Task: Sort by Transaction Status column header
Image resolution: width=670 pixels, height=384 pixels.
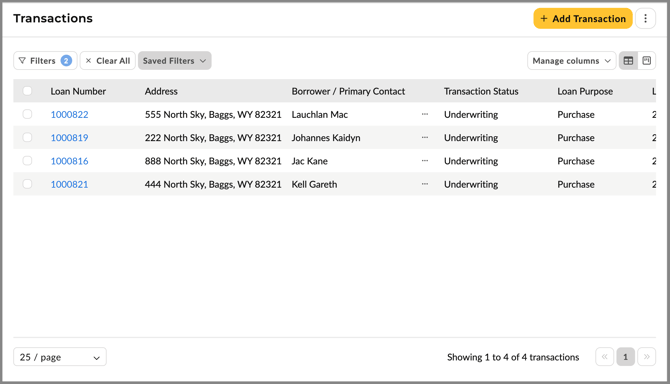Action: (481, 91)
